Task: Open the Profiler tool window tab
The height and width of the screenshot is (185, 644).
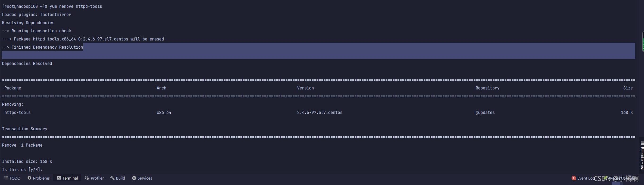Action: click(95, 178)
